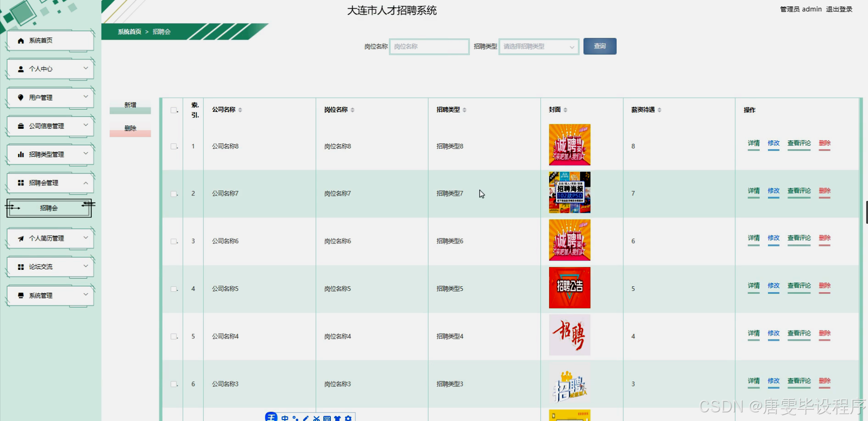
Task: Check the row for 公司名称5
Action: (174, 289)
